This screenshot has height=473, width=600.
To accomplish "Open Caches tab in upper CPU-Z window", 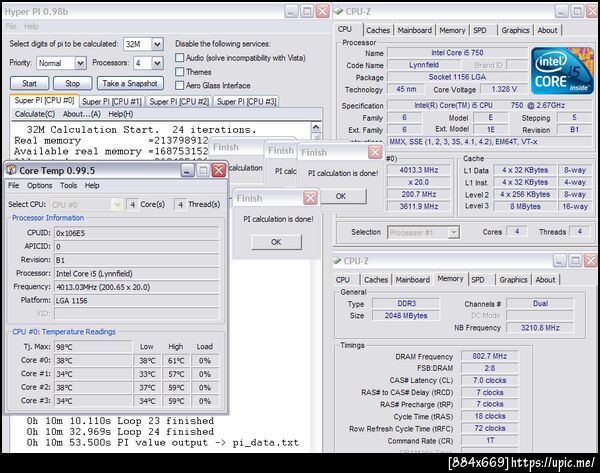I will coord(378,30).
